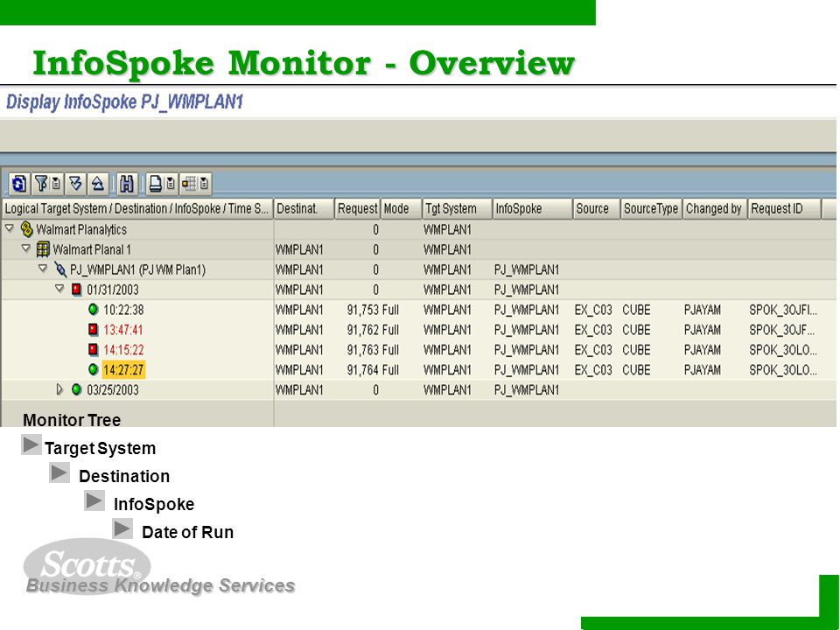Click the InfoSpoke column header
840x630 pixels.
pos(532,209)
